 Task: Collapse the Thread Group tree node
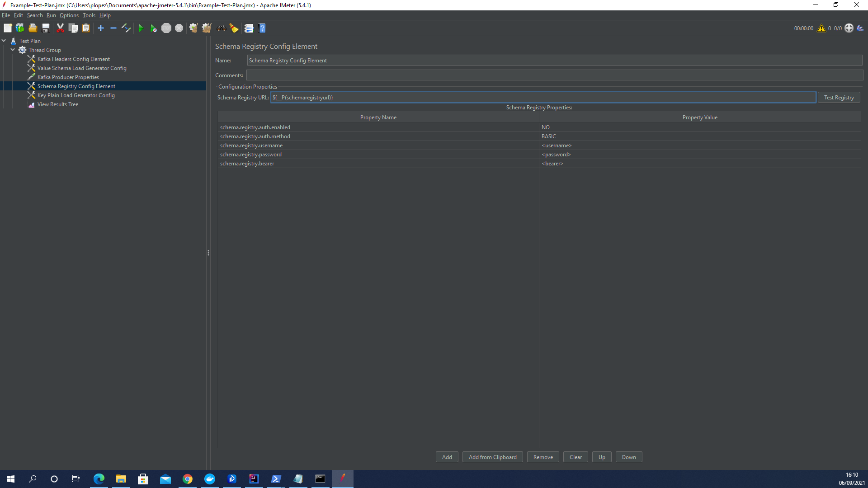tap(13, 50)
